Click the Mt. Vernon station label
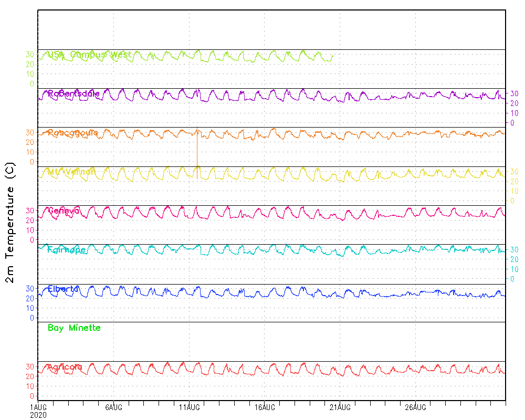 [71, 172]
